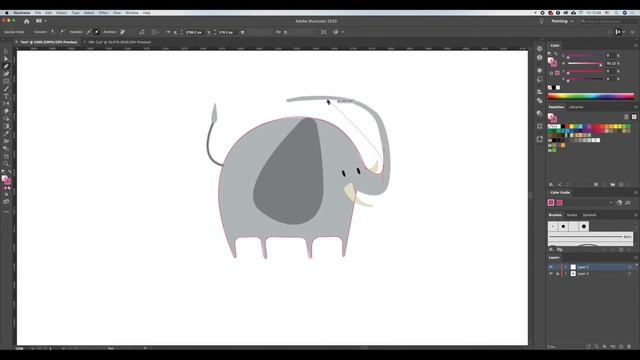Click the toolbar fill and stroke indicator
Image resolution: width=640 pixels, height=360 pixels.
click(x=6, y=180)
